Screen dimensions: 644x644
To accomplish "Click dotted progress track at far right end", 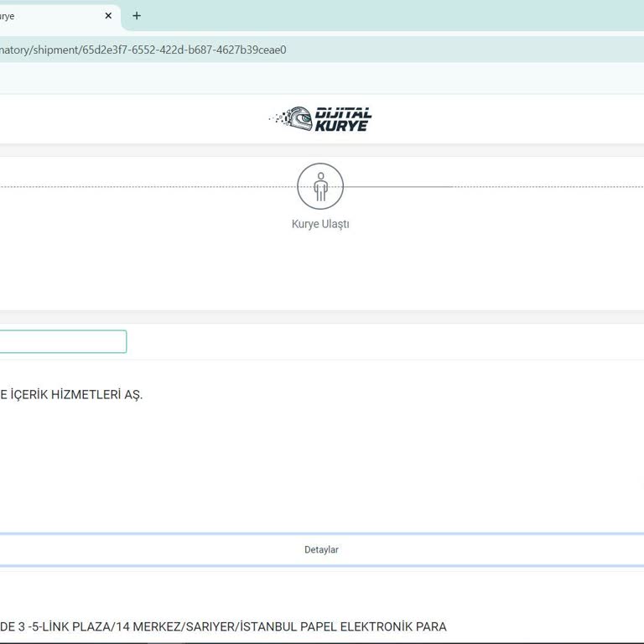I will (x=548, y=187).
